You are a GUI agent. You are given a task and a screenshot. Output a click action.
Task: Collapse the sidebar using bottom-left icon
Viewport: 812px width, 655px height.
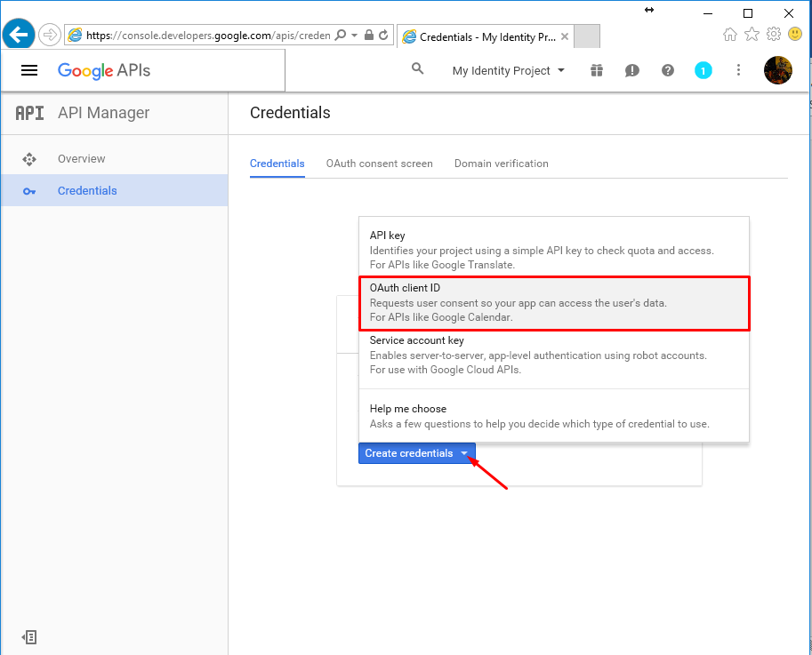tap(29, 637)
